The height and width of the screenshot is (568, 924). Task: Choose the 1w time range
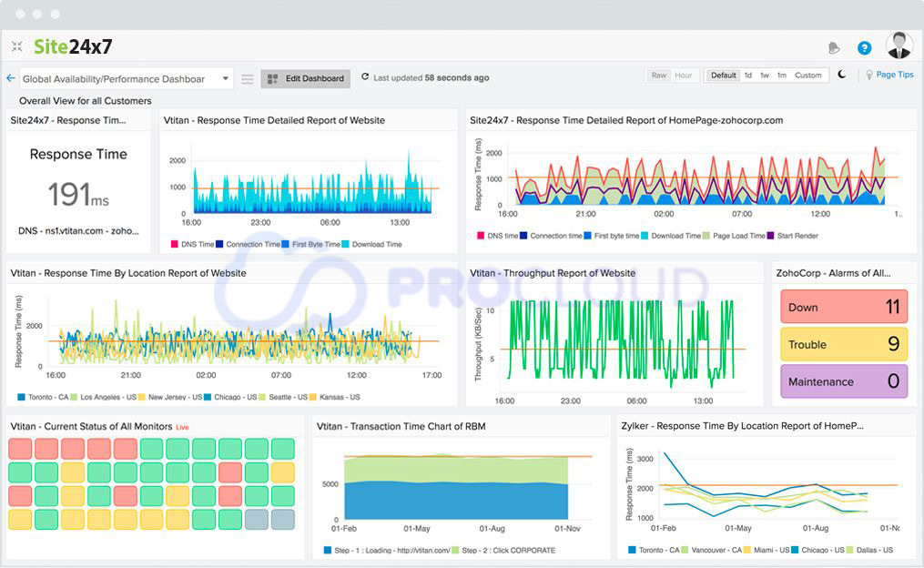coord(764,75)
